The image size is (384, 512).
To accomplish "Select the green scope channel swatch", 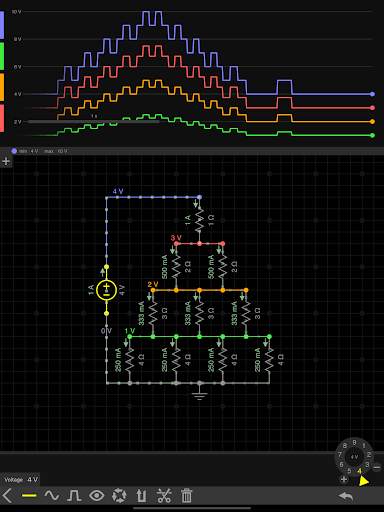I will pos(2,56).
